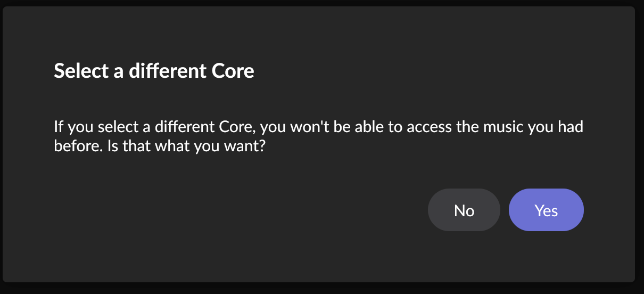Choose No to keep current Core
Screen dimensions: 644x294
pos(464,210)
